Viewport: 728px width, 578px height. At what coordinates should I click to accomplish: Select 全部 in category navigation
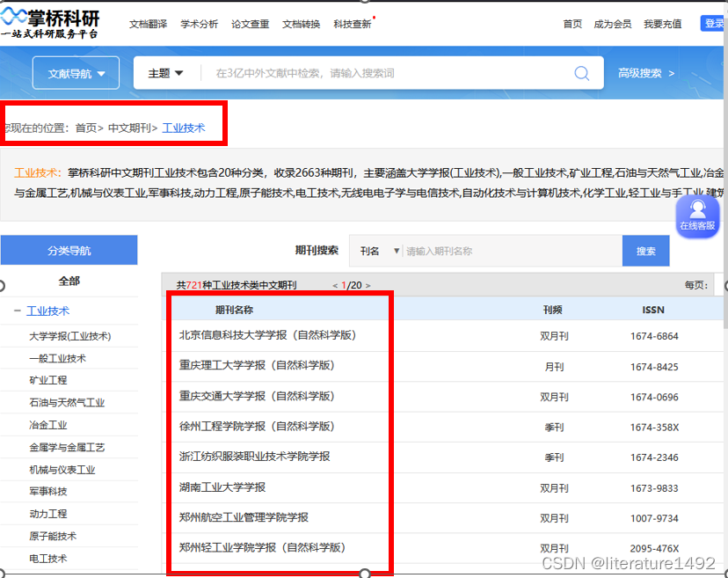(x=69, y=281)
